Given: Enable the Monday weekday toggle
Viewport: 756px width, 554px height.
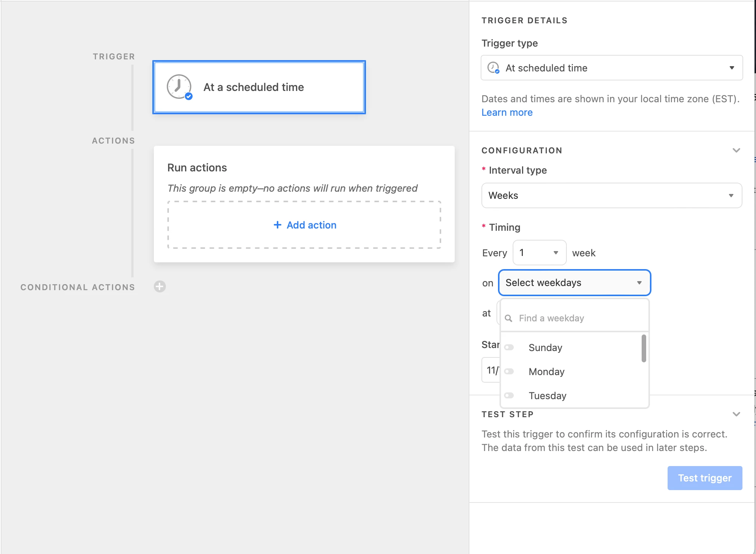Looking at the screenshot, I should [509, 371].
